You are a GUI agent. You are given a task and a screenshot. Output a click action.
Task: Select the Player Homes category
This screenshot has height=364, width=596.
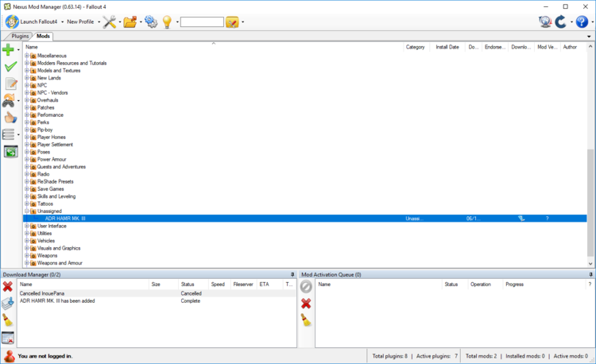click(52, 137)
